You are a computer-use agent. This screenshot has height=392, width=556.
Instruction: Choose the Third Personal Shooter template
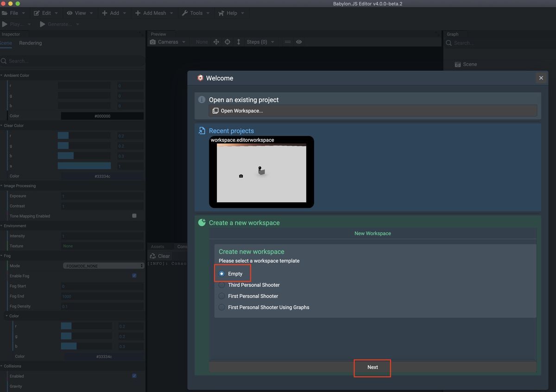click(x=221, y=285)
